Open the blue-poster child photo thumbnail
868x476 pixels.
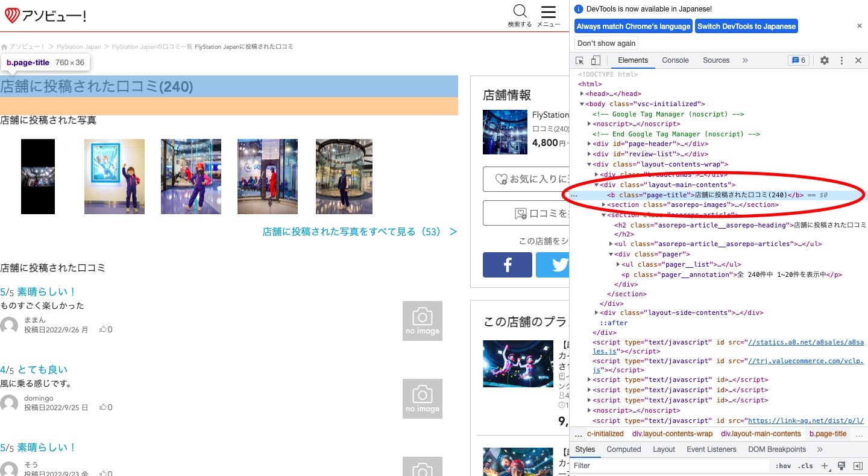(115, 177)
